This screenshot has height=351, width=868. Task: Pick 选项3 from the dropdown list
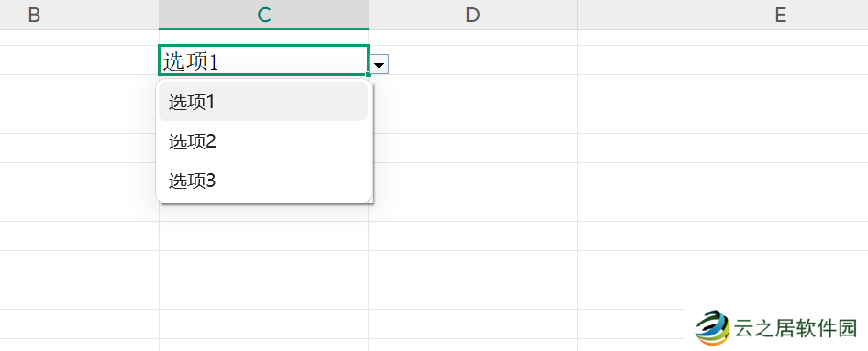click(263, 181)
